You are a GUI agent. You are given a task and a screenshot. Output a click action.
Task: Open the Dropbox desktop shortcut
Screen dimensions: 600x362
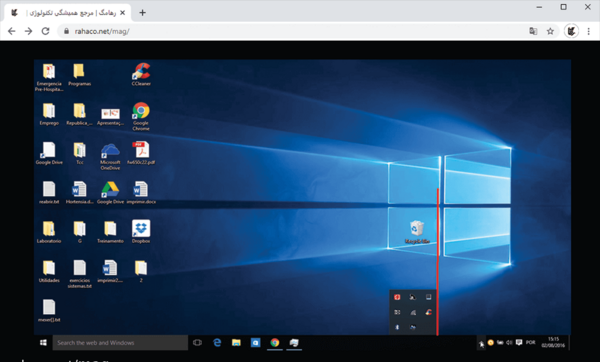pyautogui.click(x=141, y=232)
